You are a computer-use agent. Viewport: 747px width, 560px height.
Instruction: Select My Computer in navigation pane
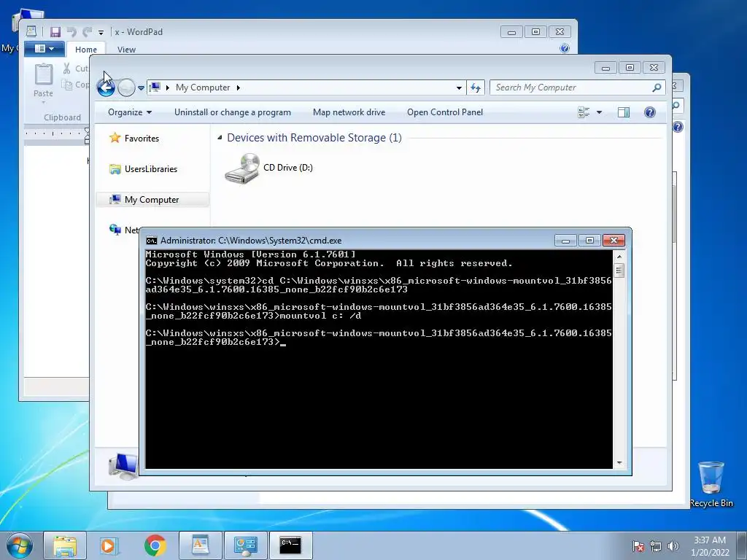(x=152, y=200)
